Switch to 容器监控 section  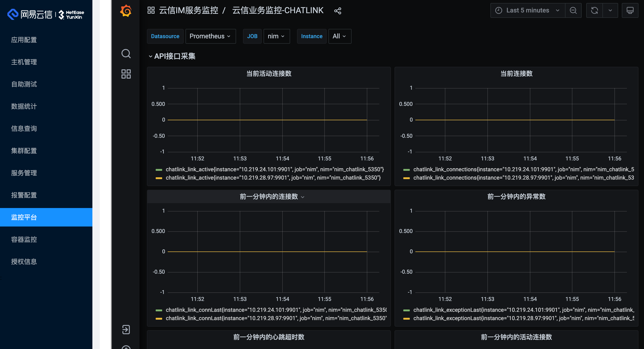(24, 239)
